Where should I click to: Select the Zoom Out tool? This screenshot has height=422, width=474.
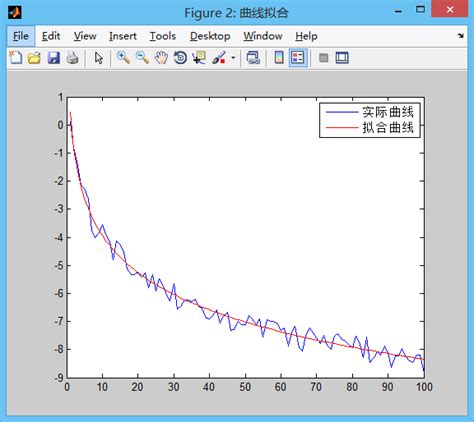(x=142, y=58)
